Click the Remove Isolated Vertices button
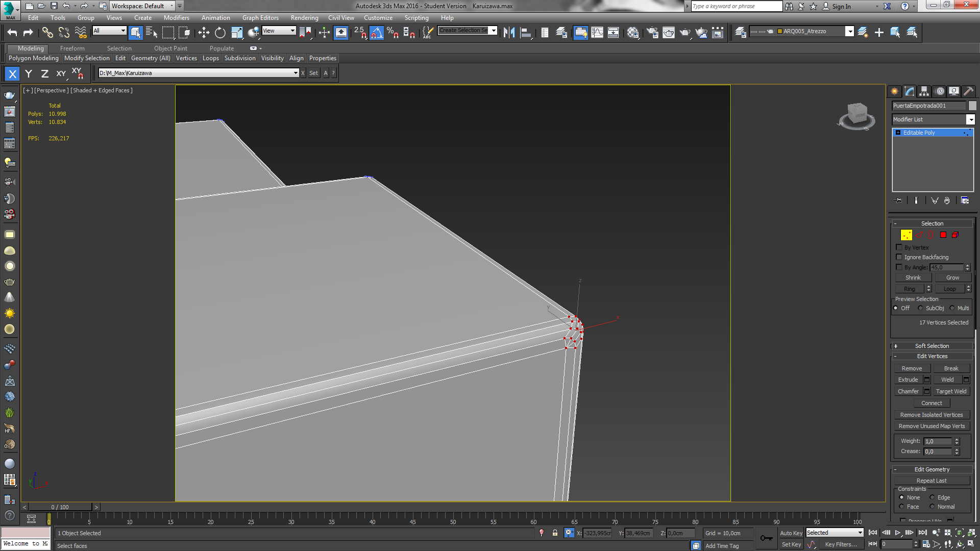980x551 pixels. click(932, 415)
